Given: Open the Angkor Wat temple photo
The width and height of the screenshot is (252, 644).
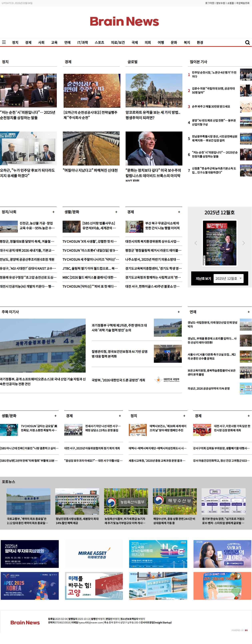Looking at the screenshot, I should tap(154, 91).
